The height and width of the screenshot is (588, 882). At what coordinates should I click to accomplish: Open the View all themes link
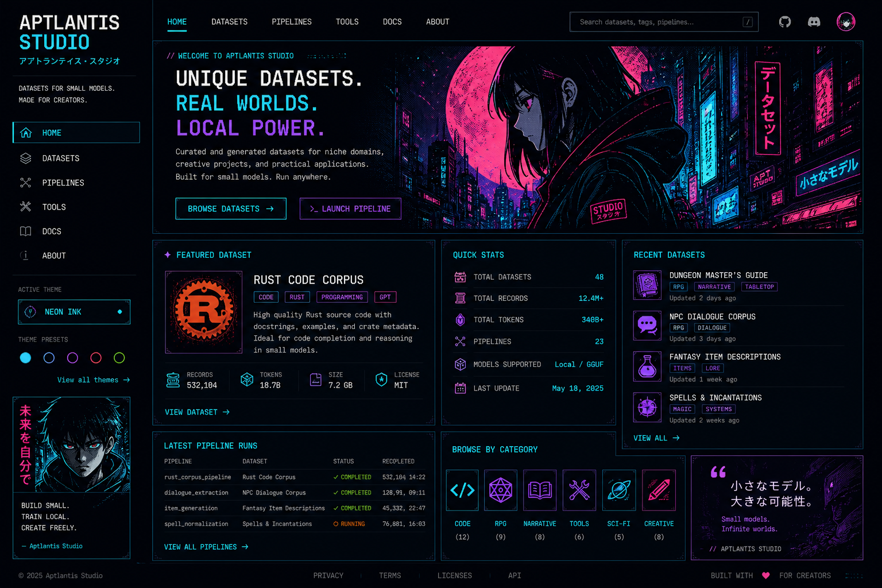tap(94, 380)
